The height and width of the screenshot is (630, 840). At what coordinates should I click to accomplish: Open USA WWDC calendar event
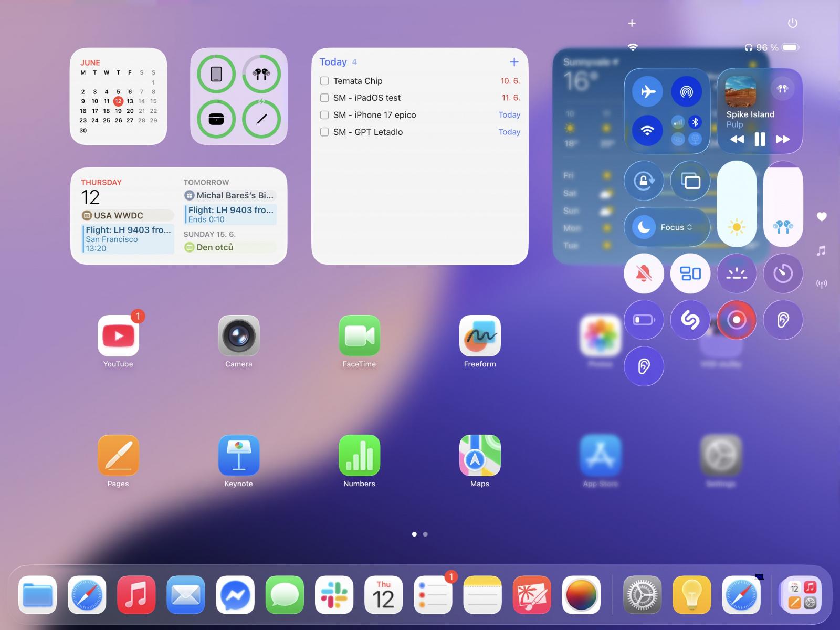click(128, 215)
